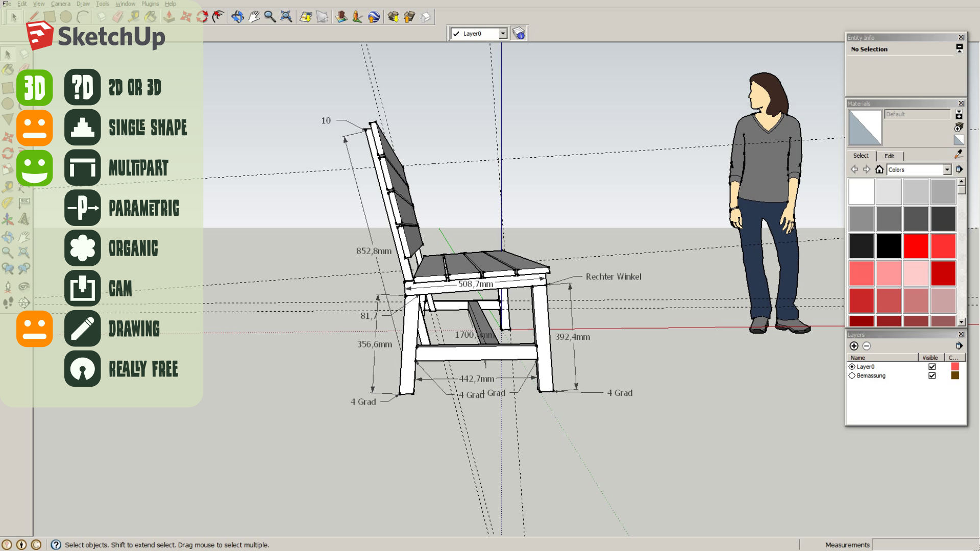Set Layer0 as active layer radio
Image resolution: width=980 pixels, height=551 pixels.
click(x=852, y=367)
